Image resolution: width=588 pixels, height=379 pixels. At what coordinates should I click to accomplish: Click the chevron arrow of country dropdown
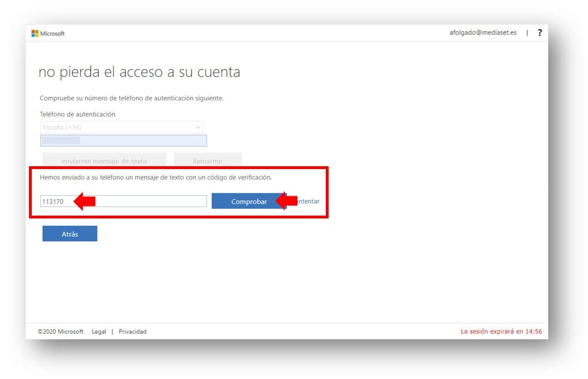[198, 128]
